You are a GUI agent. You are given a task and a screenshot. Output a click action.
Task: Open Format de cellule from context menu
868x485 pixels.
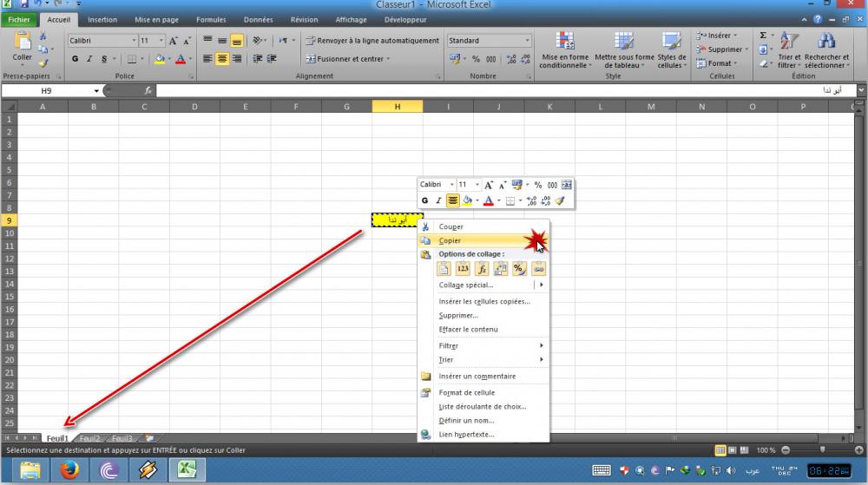click(467, 393)
